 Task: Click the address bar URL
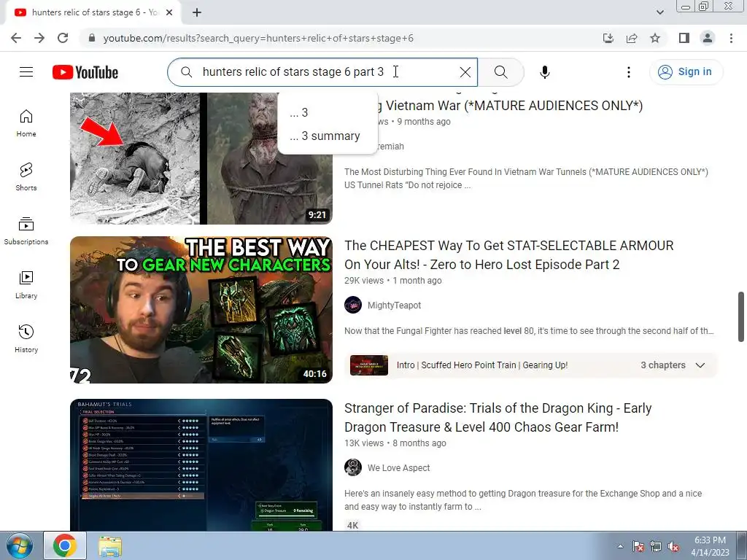258,38
